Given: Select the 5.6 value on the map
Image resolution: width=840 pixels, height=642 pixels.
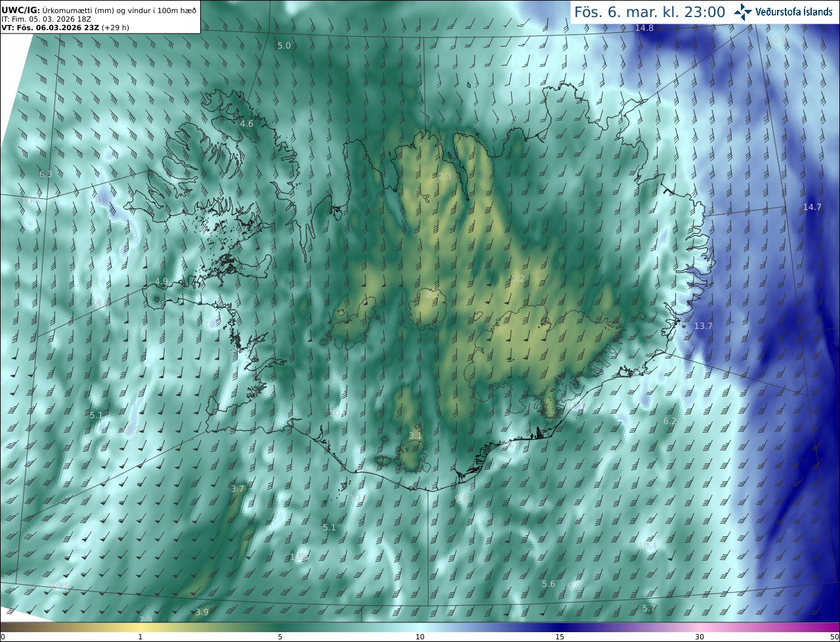Looking at the screenshot, I should 549,584.
